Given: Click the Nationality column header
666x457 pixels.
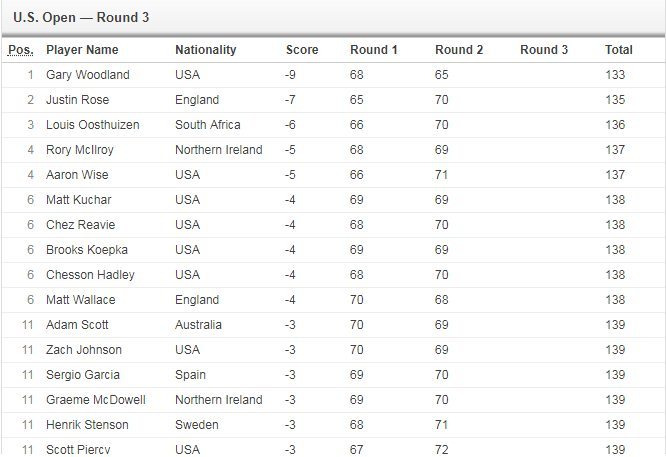Looking at the screenshot, I should (x=205, y=50).
